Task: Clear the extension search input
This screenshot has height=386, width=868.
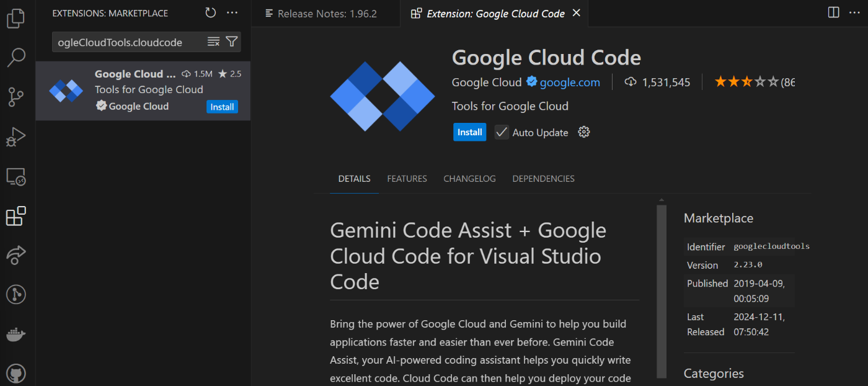Action: (x=213, y=42)
